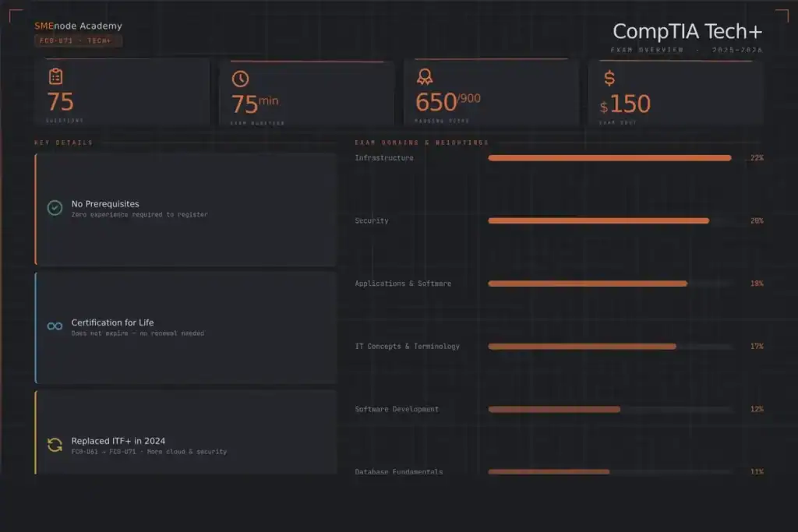Click the clipboard icon above 75 questions

[x=55, y=76]
